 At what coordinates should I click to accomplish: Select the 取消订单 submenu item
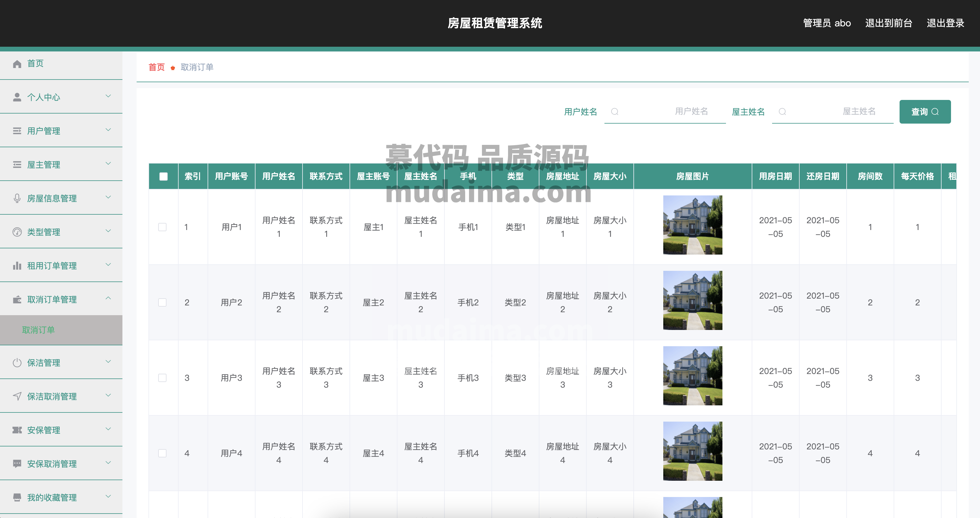point(61,330)
